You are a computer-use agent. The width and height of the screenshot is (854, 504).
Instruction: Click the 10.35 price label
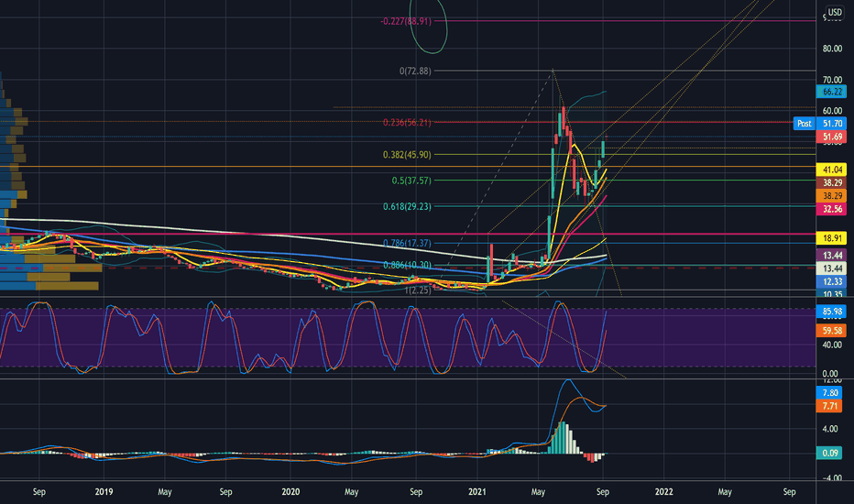(832, 293)
